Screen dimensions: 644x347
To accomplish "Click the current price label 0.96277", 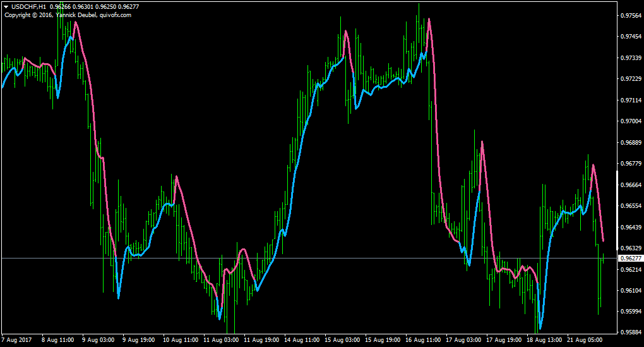I will click(x=631, y=258).
